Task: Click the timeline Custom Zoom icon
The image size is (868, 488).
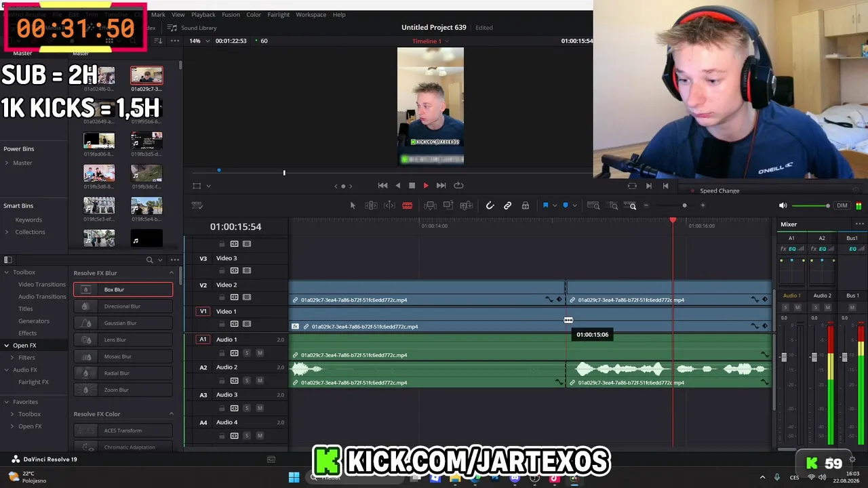Action: point(631,205)
